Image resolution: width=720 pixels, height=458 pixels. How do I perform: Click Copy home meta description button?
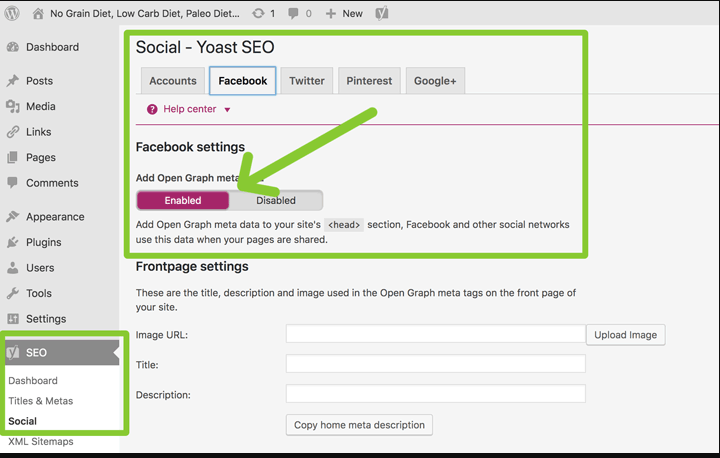click(359, 425)
